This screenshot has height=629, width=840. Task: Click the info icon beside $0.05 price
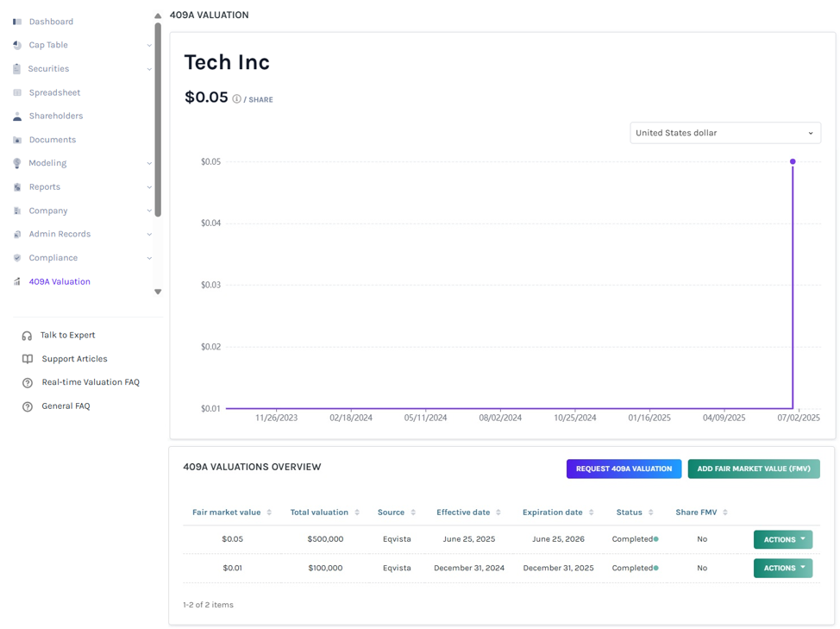pyautogui.click(x=236, y=98)
